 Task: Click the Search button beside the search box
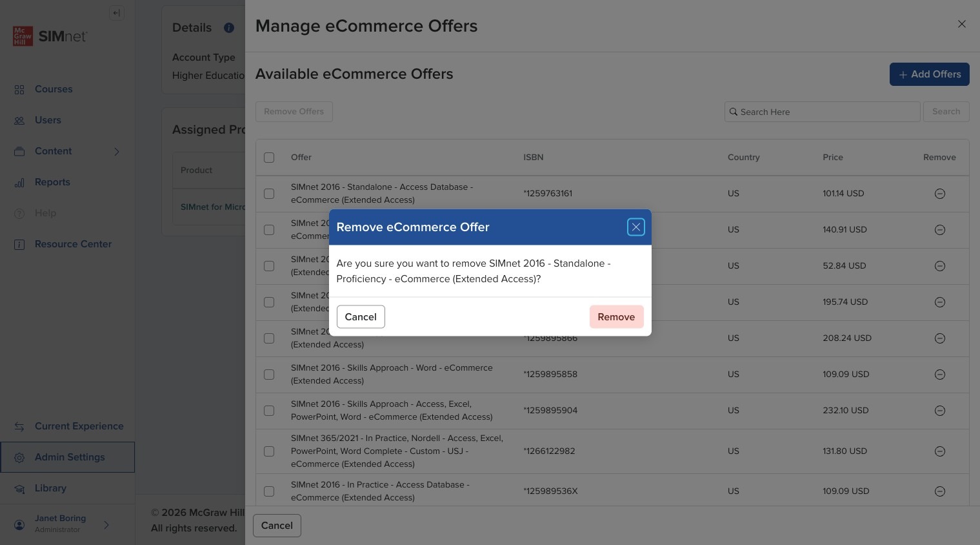946,112
